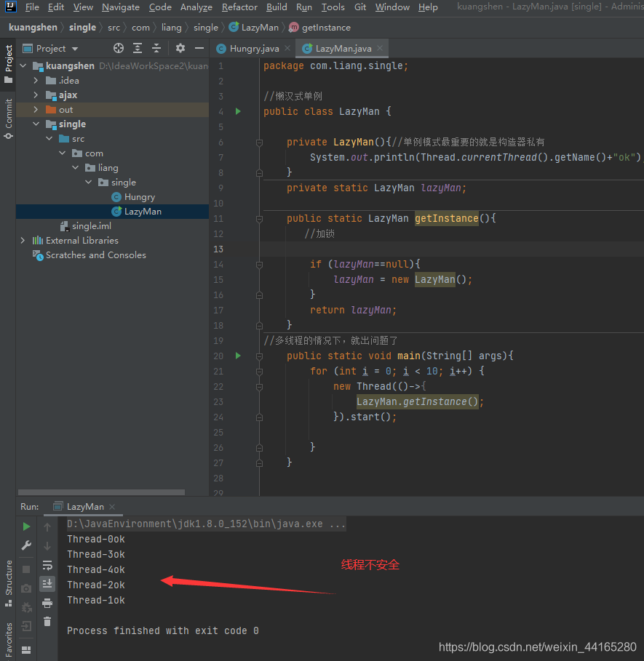Open the Project tool window side tab
Screen dimensions: 644x661
click(x=9, y=63)
